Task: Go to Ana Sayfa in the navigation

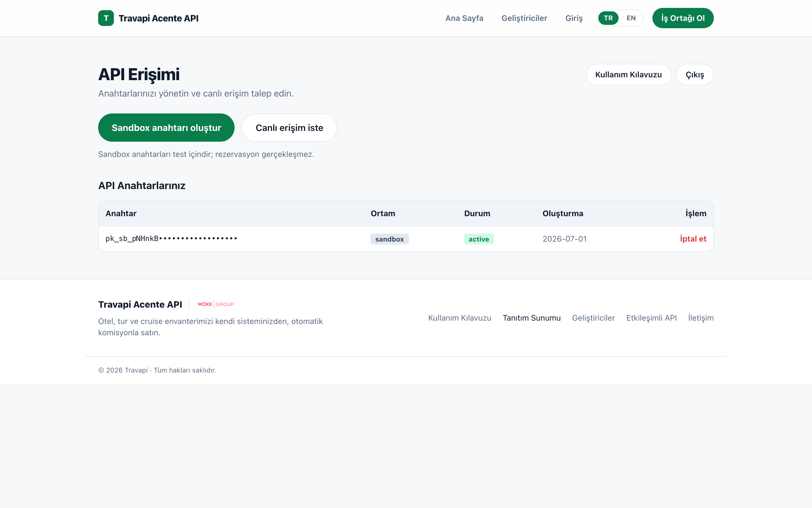Action: [x=464, y=18]
